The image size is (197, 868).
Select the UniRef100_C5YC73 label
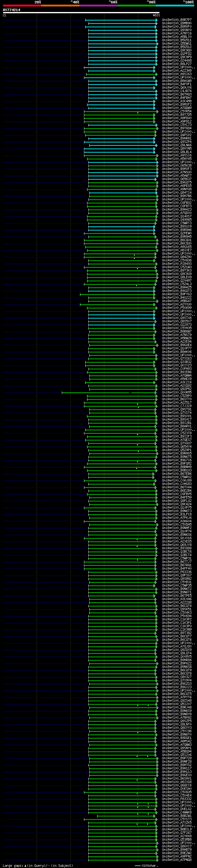pyautogui.click(x=177, y=125)
